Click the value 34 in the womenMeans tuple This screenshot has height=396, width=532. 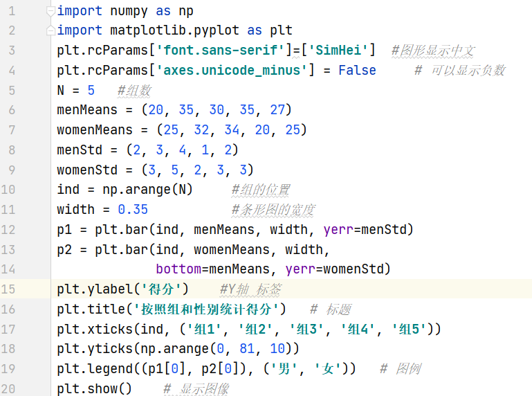coord(232,129)
